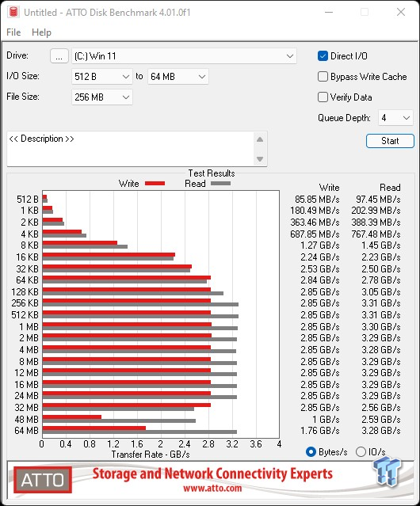Click the 3.05 GB/s read value

pyautogui.click(x=381, y=292)
